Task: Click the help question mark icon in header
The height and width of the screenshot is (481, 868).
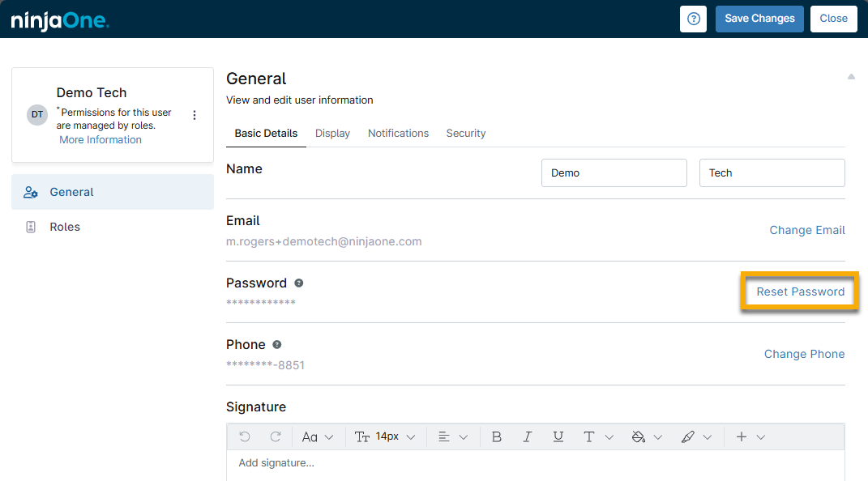Action: point(693,19)
